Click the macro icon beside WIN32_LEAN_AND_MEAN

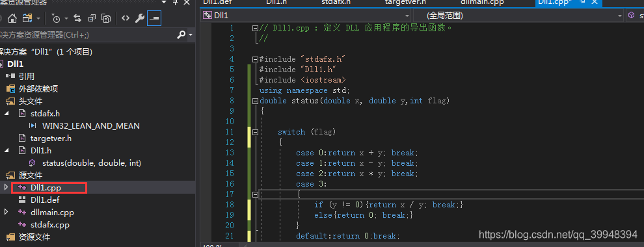pos(33,126)
